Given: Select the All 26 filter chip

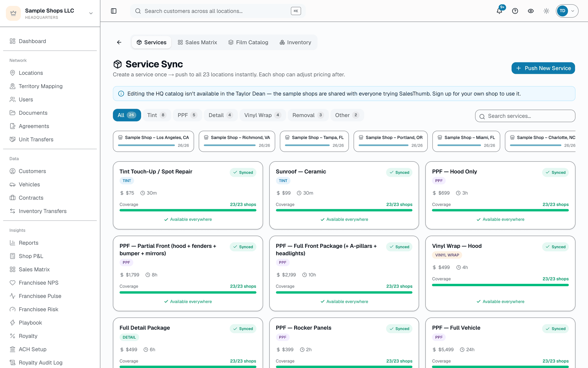Looking at the screenshot, I should [x=127, y=115].
